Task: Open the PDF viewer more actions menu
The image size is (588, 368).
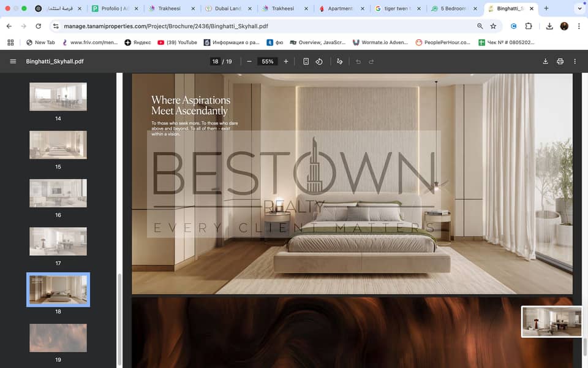Action: coord(575,61)
